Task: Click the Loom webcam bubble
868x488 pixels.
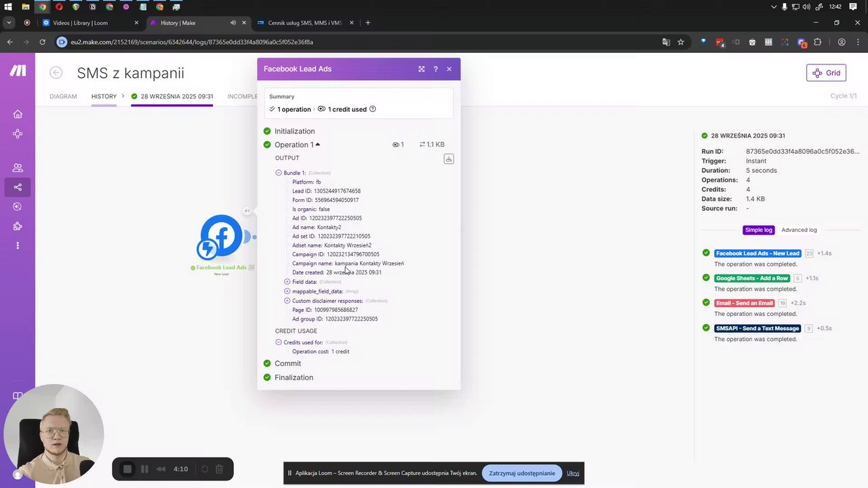Action: tap(54, 434)
